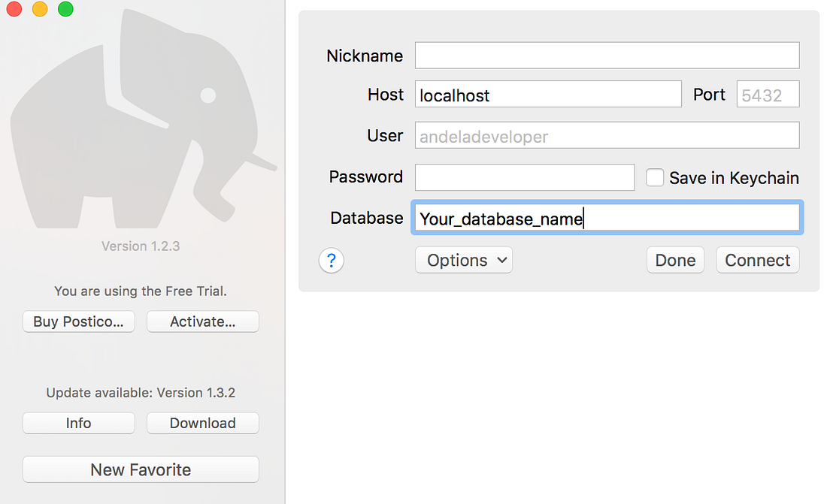Click the User field with andeladeveloper placeholder
830x504 pixels.
pyautogui.click(x=607, y=135)
